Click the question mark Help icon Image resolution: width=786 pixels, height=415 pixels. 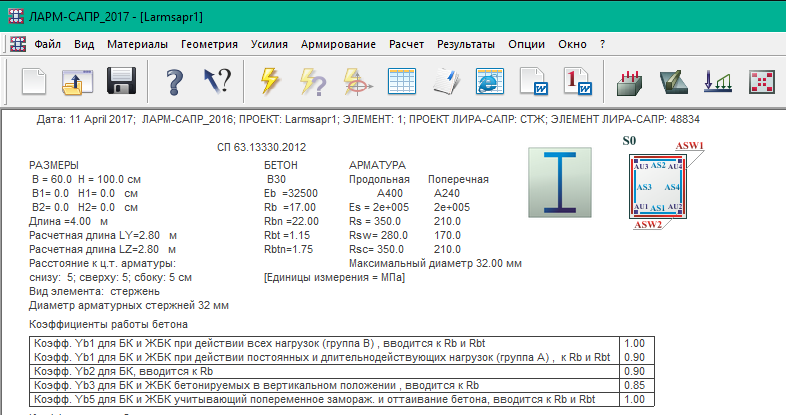pyautogui.click(x=174, y=82)
